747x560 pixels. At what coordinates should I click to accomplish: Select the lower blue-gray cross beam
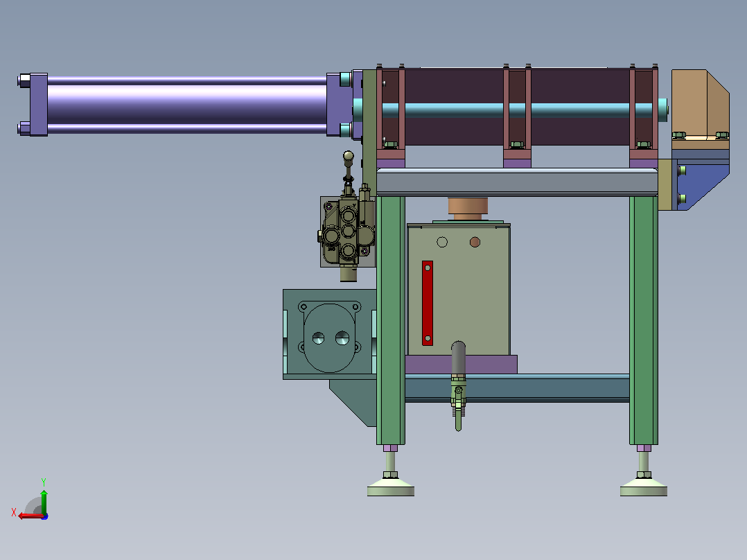tap(517, 388)
